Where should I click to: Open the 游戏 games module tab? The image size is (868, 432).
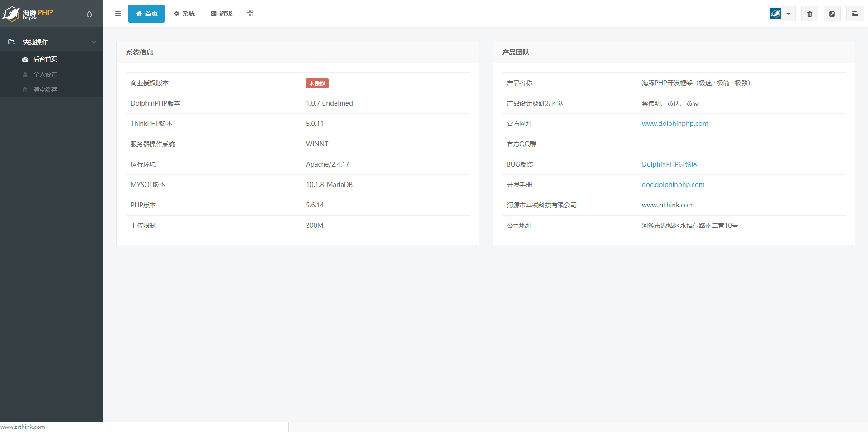221,14
